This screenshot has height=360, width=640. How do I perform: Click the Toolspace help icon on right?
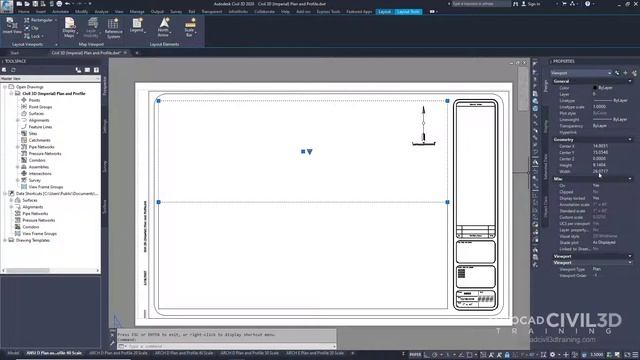pyautogui.click(x=96, y=70)
